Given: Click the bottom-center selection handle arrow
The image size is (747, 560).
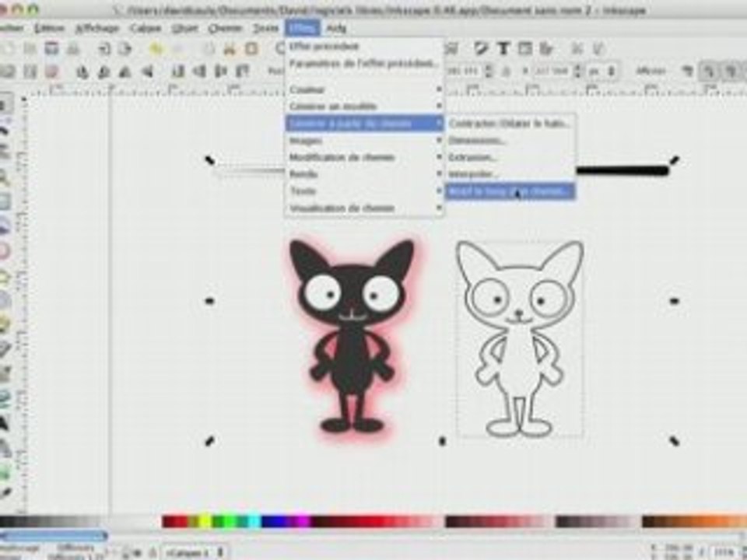Looking at the screenshot, I should [x=442, y=442].
